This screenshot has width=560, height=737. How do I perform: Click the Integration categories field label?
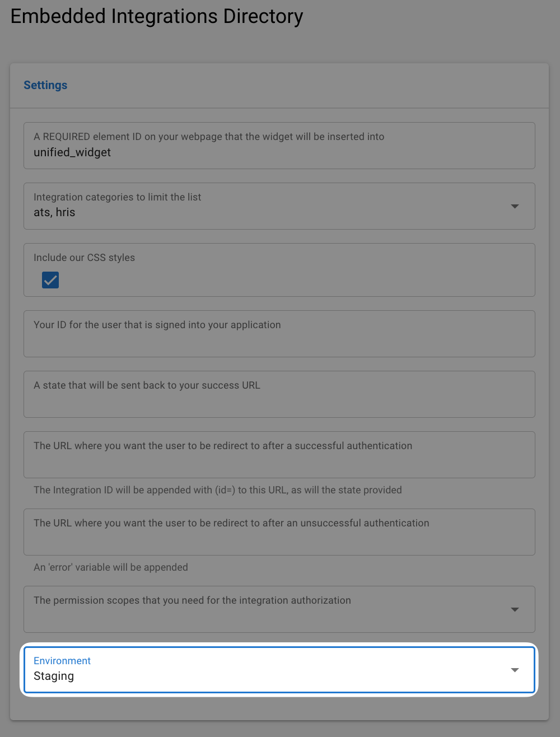(117, 197)
